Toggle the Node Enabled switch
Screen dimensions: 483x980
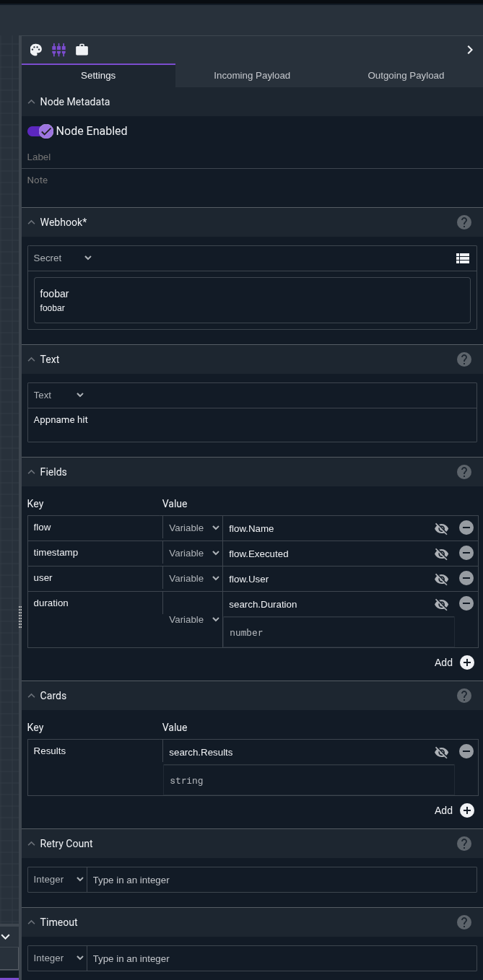pyautogui.click(x=40, y=131)
